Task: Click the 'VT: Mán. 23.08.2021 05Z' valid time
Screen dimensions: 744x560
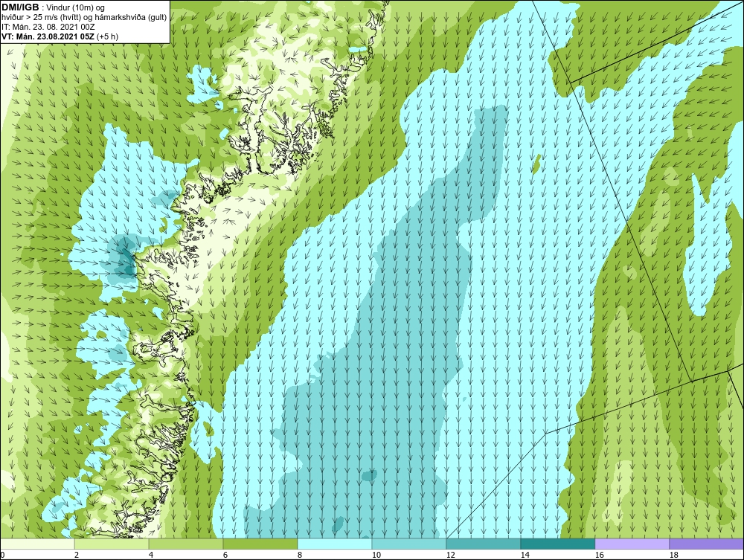Action: click(x=48, y=36)
